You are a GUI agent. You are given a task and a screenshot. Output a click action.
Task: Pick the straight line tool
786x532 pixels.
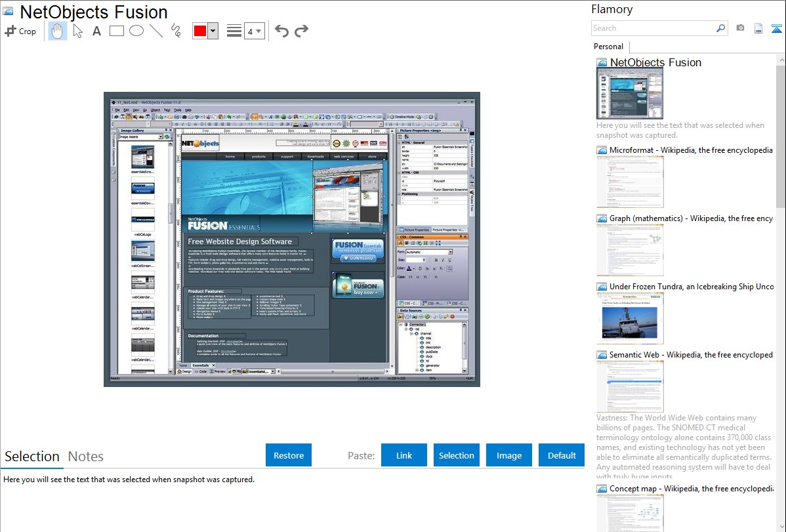(155, 31)
